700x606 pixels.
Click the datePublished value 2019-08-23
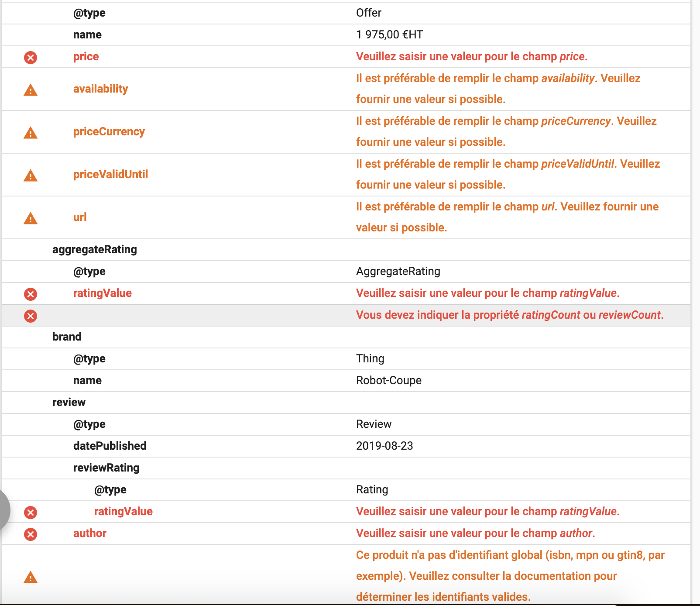384,446
